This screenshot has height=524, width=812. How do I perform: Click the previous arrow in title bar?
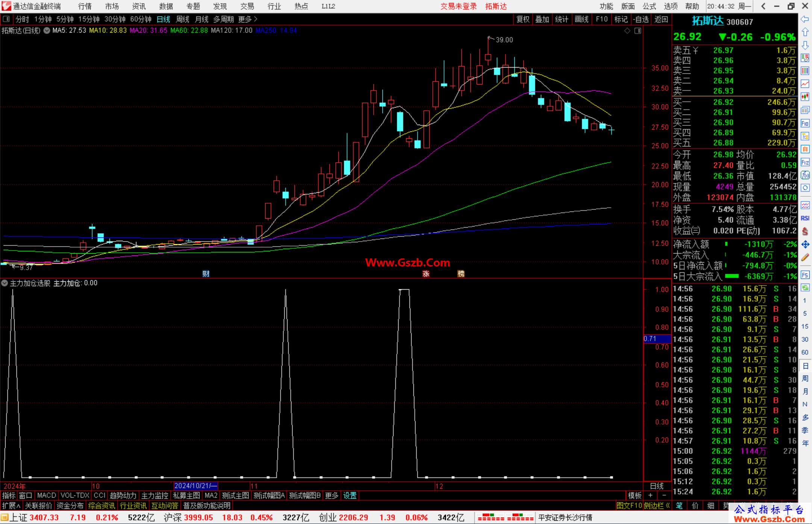(x=763, y=6)
